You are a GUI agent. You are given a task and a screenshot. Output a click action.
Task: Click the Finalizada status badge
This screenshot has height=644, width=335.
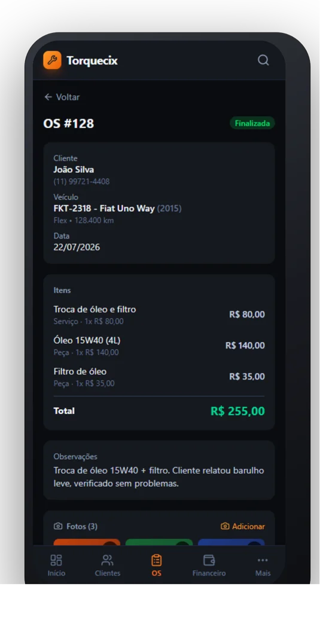click(x=252, y=123)
